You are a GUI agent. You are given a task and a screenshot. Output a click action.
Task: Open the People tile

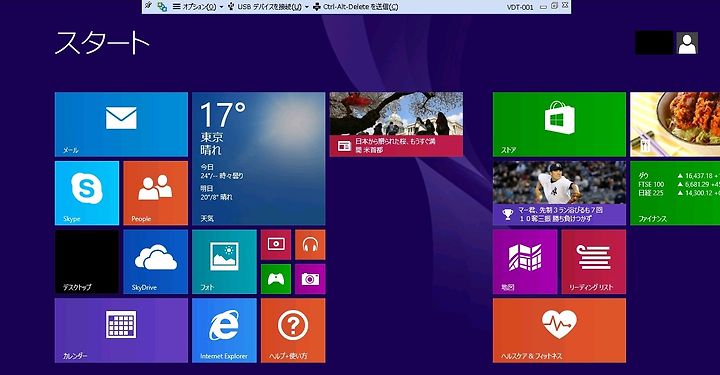(156, 193)
